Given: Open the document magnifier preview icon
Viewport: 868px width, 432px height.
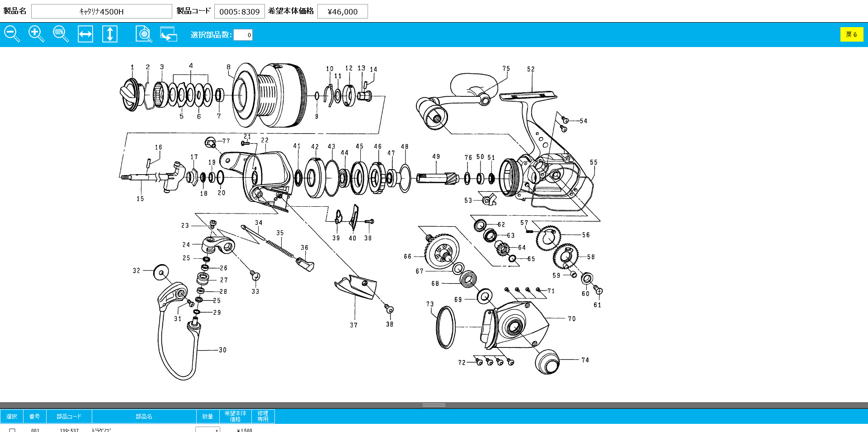Looking at the screenshot, I should point(144,34).
